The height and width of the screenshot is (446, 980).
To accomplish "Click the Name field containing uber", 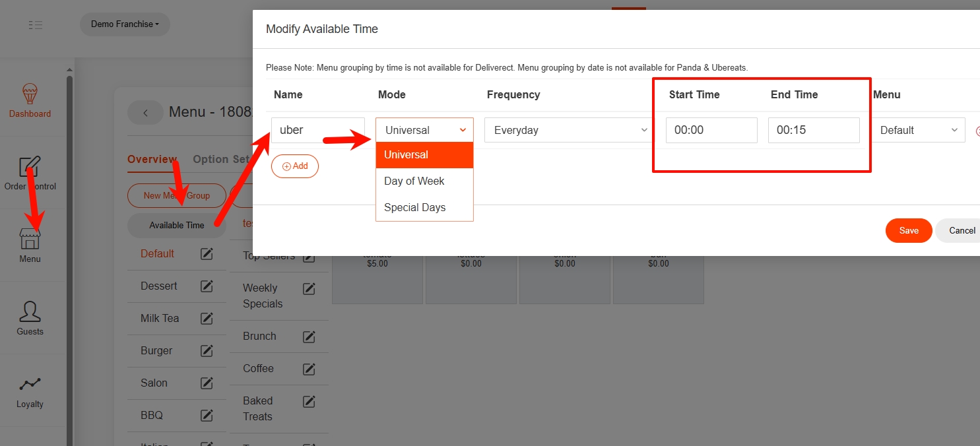I will point(317,131).
